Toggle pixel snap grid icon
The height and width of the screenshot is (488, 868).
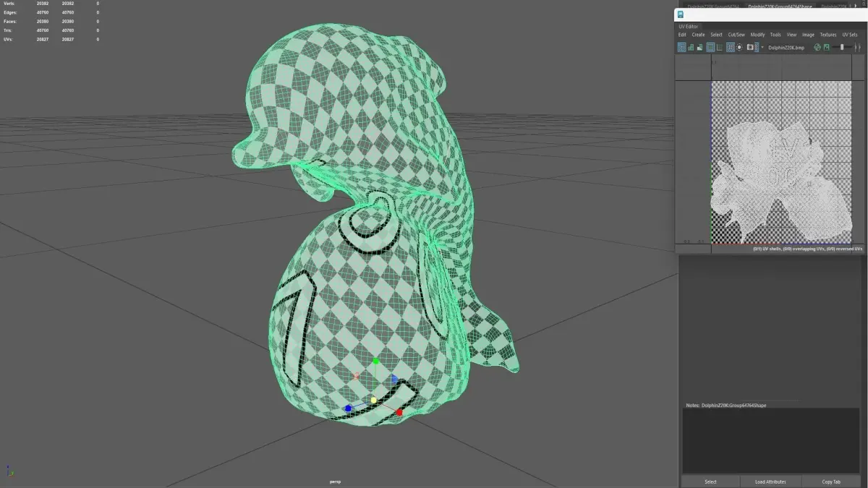(731, 47)
